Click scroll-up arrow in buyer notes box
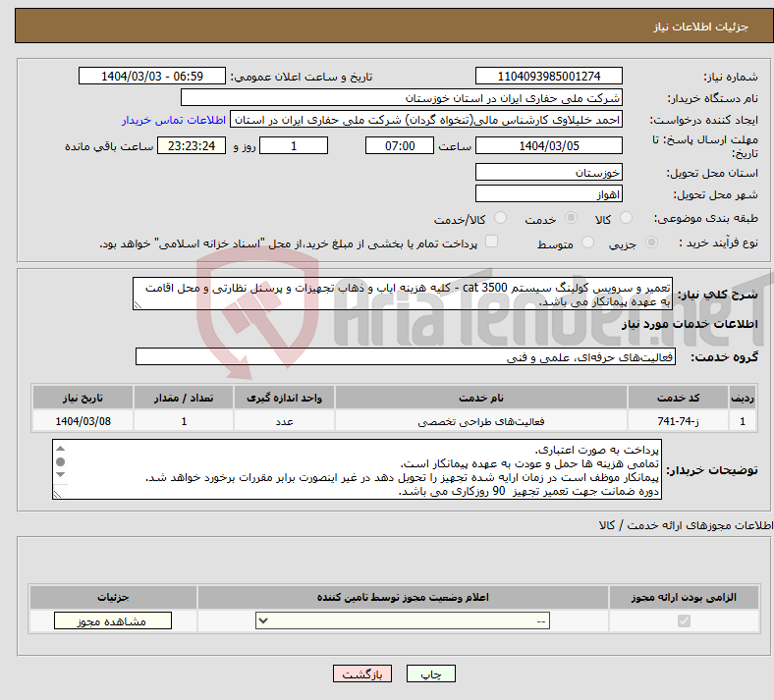This screenshot has width=774, height=700. [60, 449]
